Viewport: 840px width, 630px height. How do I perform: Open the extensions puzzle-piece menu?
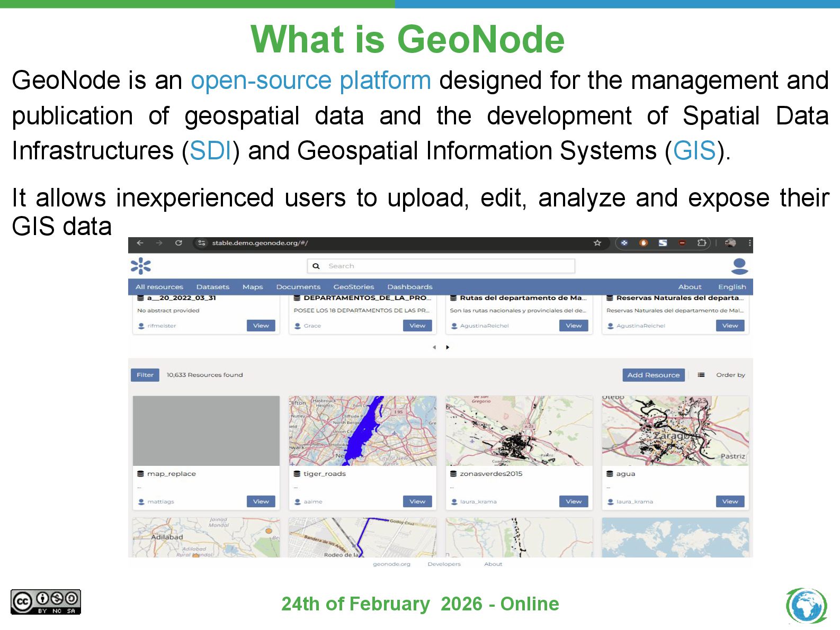[x=702, y=243]
